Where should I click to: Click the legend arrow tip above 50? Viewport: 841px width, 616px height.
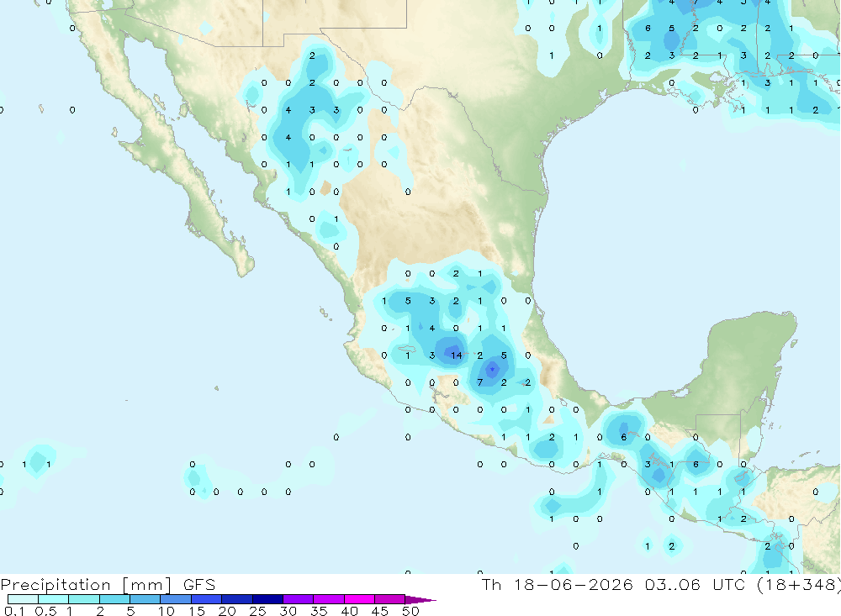tap(420, 600)
